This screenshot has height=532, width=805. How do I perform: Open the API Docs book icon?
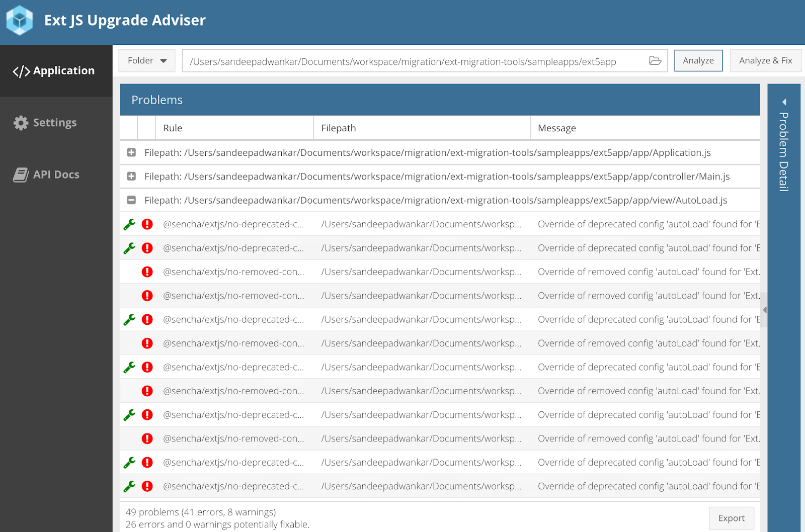21,174
